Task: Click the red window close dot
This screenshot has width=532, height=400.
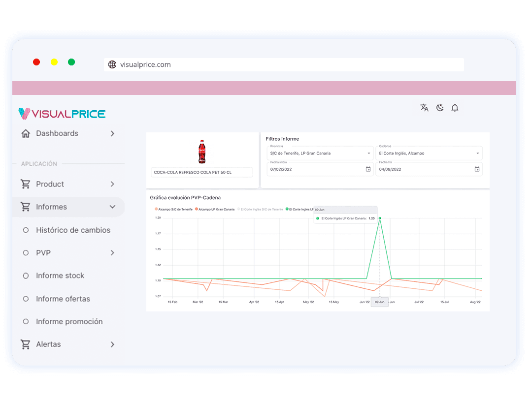Action: click(x=36, y=62)
